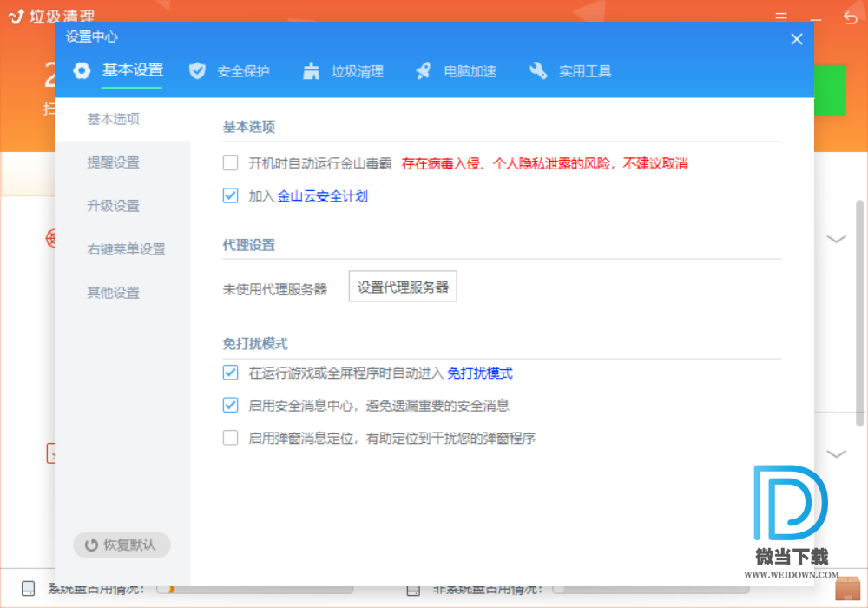868x608 pixels.
Task: Click the restore icon in 恢复默认 button
Action: point(91,545)
